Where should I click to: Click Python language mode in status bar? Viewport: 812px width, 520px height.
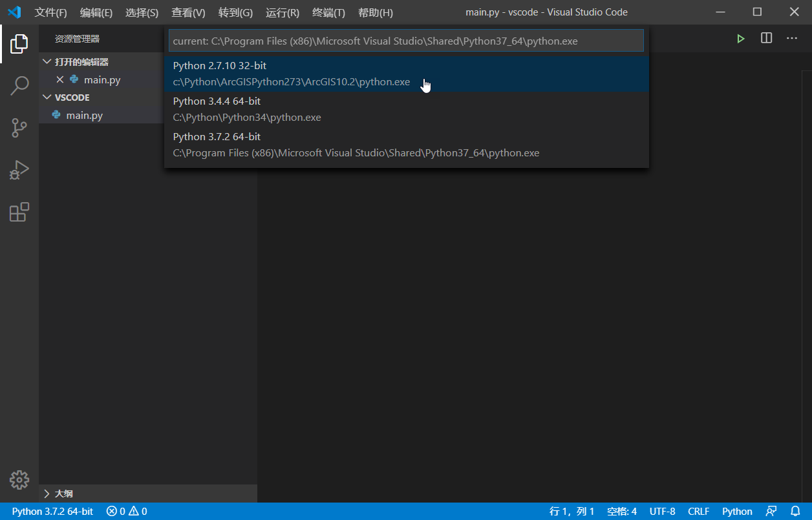tap(738, 511)
